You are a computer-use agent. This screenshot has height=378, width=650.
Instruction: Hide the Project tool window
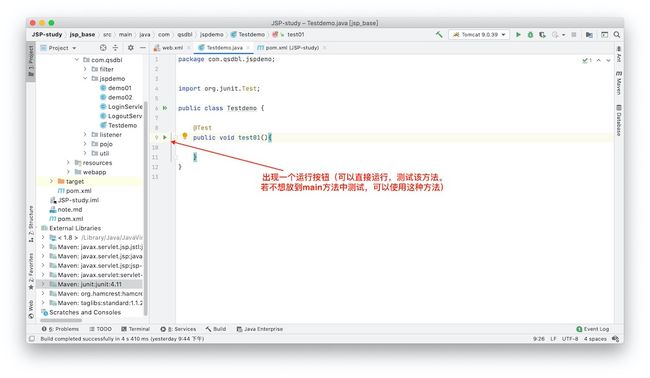[142, 48]
